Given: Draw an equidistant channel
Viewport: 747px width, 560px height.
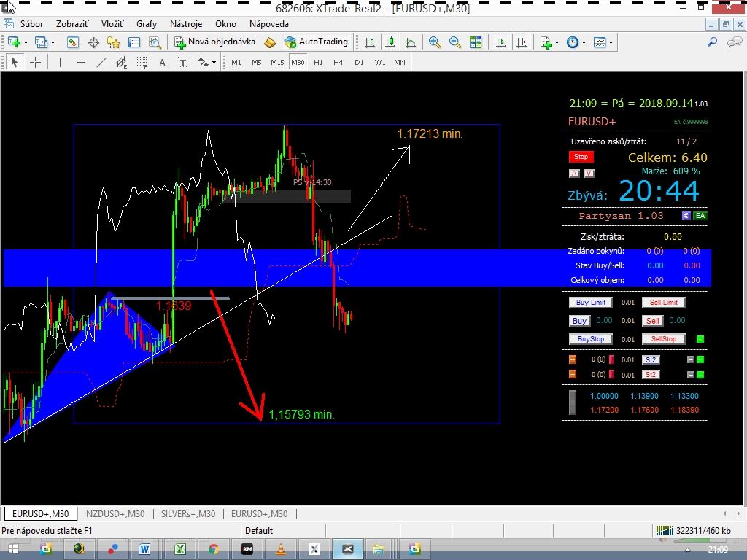Looking at the screenshot, I should pyautogui.click(x=122, y=62).
